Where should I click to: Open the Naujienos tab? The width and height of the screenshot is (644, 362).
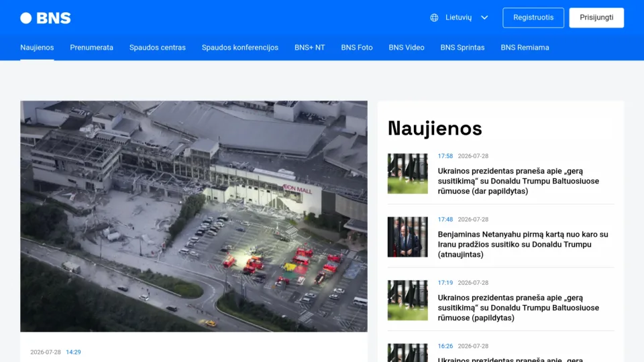(37, 48)
